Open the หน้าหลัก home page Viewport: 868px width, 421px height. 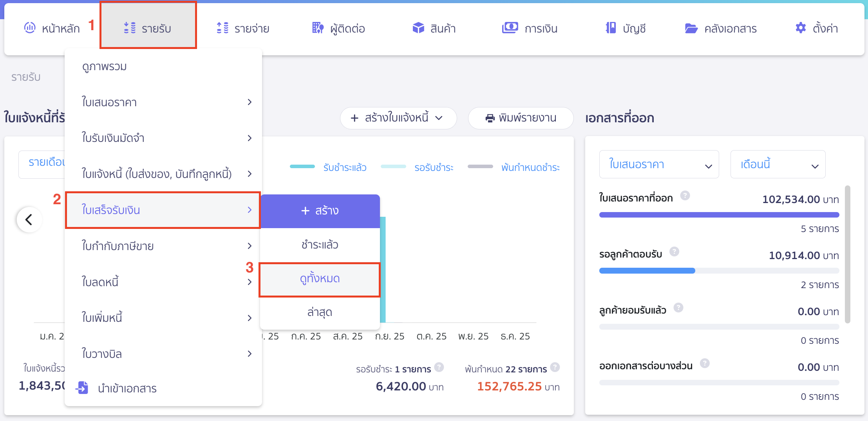click(59, 28)
